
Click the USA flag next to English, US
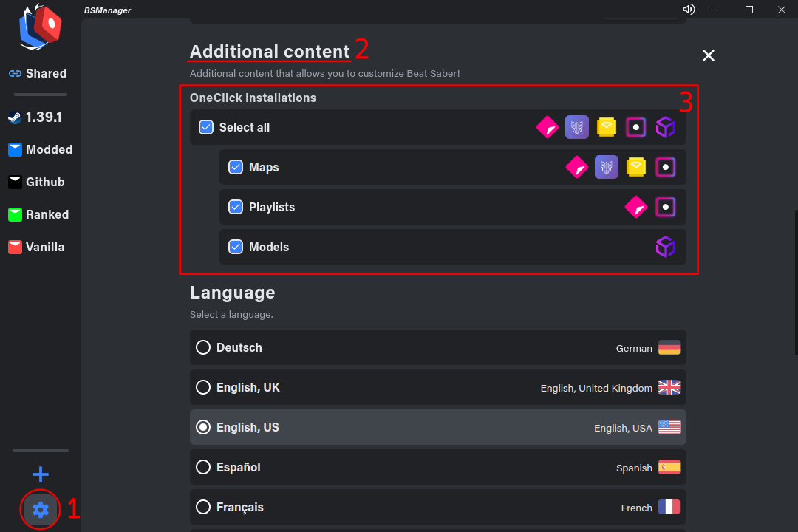coord(669,426)
